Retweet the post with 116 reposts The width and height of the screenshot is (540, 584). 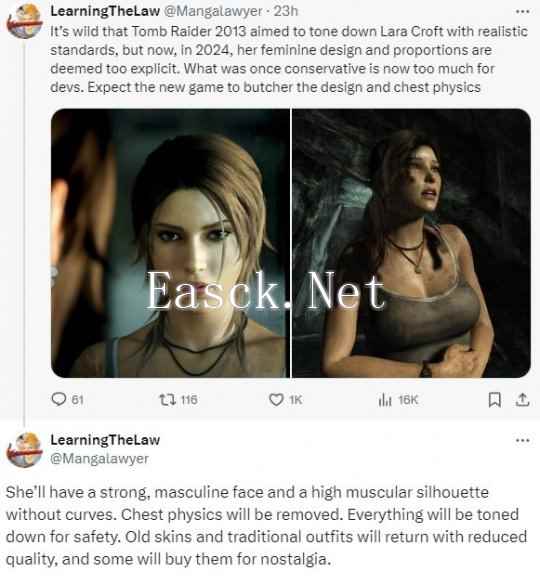click(x=166, y=400)
